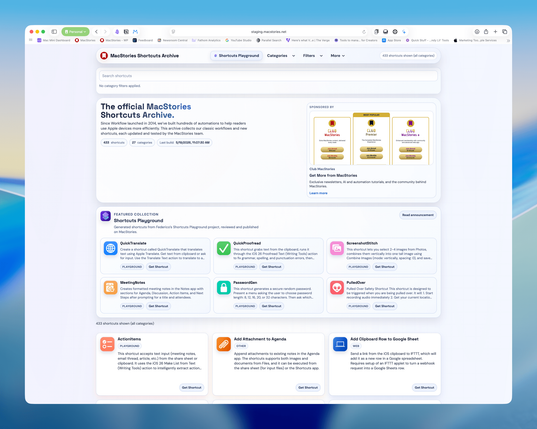Open the Mac Mini Dashboard bookmark

click(54, 40)
